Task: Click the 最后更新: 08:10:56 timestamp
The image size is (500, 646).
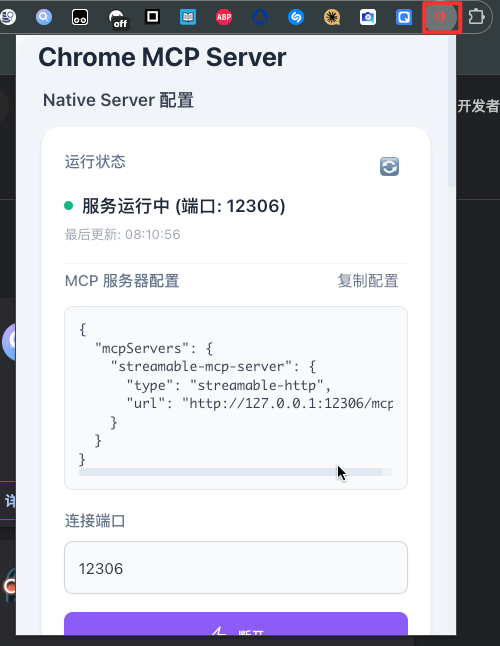Action: tap(123, 234)
